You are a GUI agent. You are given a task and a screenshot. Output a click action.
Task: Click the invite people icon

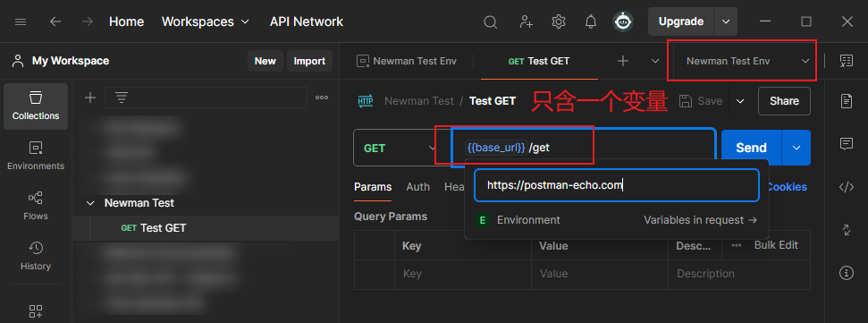click(x=526, y=21)
